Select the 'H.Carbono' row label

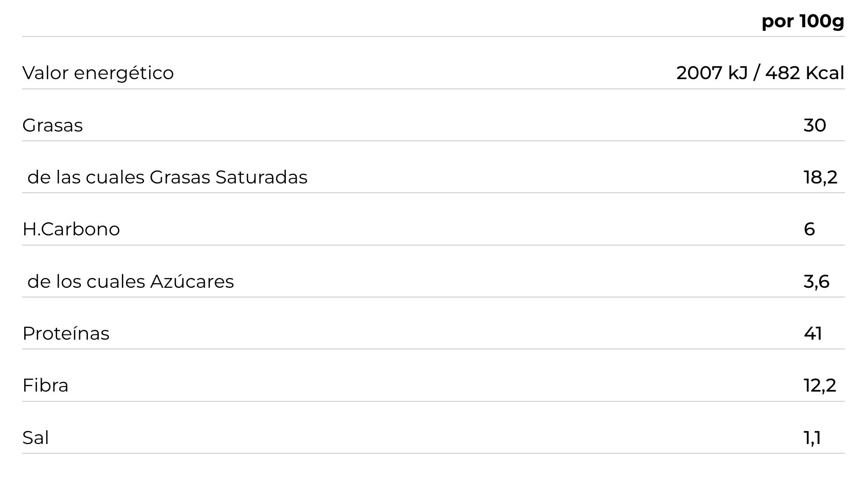71,229
